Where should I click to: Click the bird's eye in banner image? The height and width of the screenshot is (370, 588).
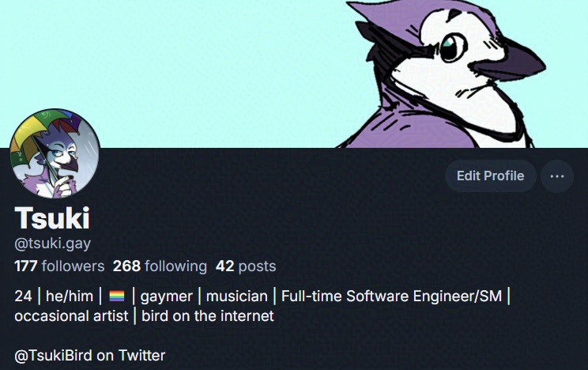[x=452, y=47]
